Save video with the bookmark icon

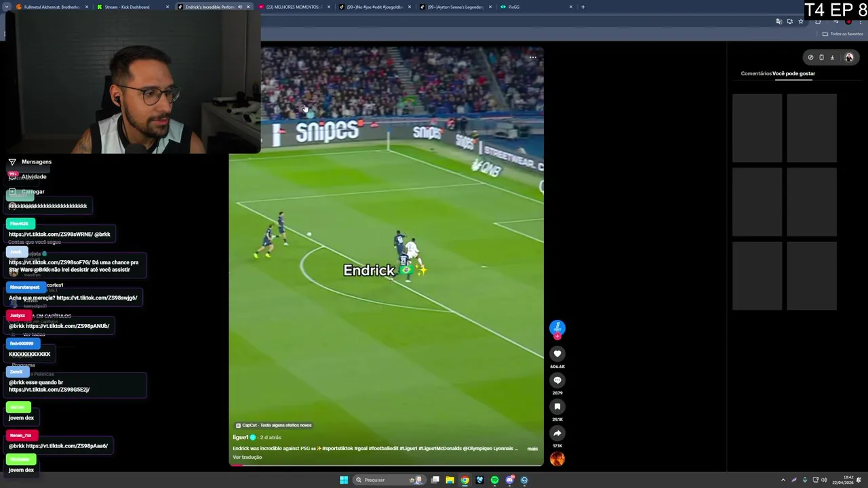pos(557,407)
